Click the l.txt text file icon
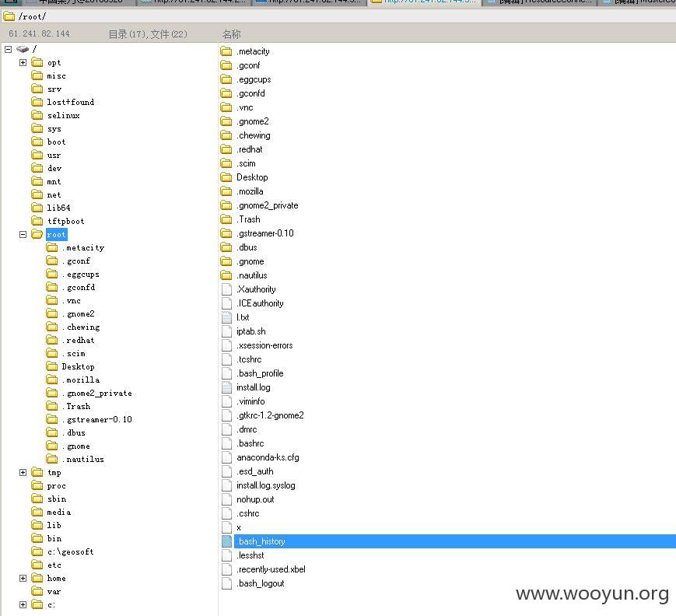The width and height of the screenshot is (676, 616). [226, 317]
